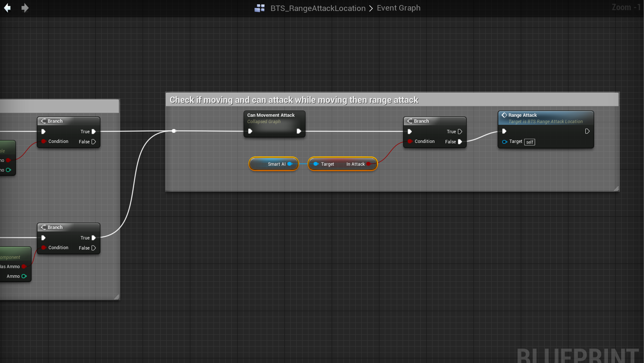Click the True pin of the bottom-left Branch
The height and width of the screenshot is (363, 644).
tap(94, 238)
